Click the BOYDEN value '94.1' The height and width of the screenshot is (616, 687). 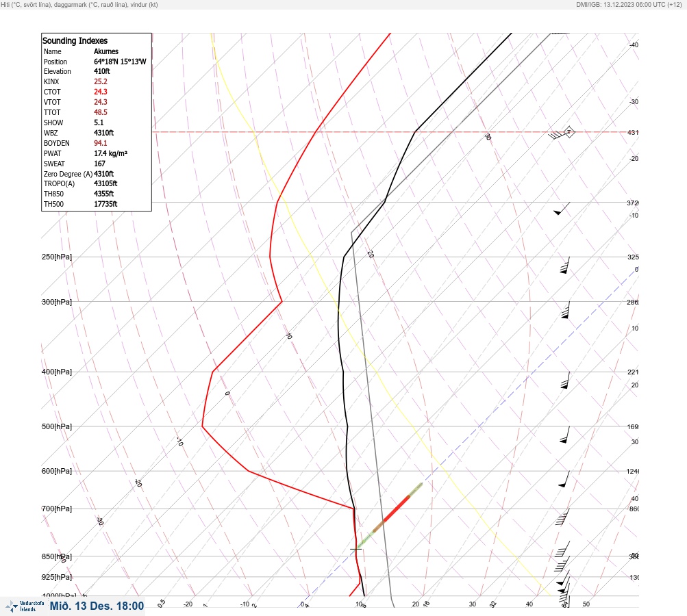point(100,143)
